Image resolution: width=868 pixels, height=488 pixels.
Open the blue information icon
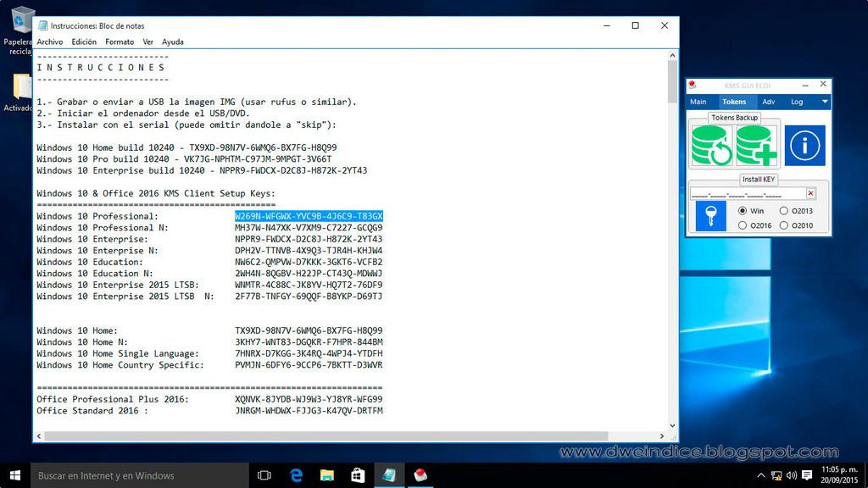[804, 146]
